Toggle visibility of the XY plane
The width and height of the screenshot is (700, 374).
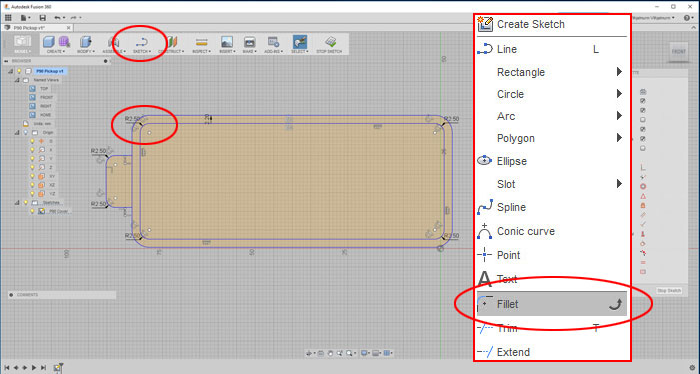(32, 176)
